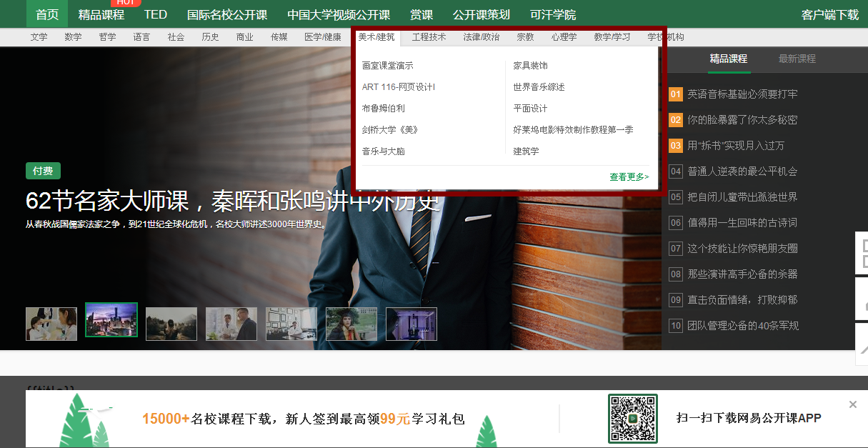Image resolution: width=868 pixels, height=448 pixels.
Task: Select the highlighted city skyline thumbnail
Action: tap(111, 319)
